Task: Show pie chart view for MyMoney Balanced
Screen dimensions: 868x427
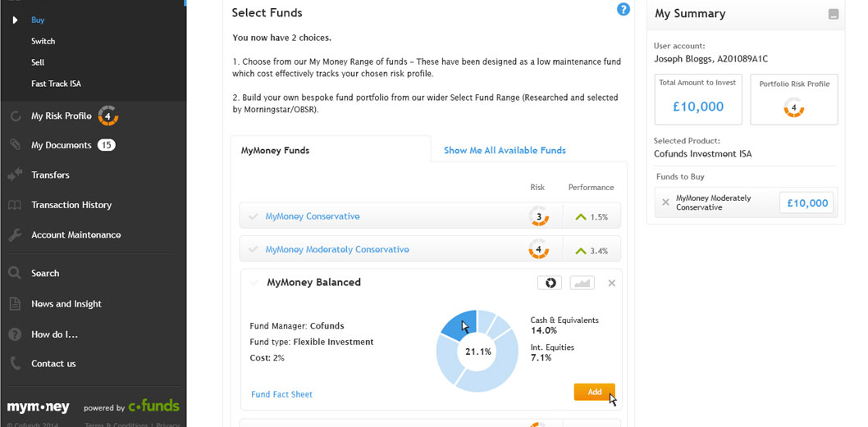Action: tap(550, 284)
